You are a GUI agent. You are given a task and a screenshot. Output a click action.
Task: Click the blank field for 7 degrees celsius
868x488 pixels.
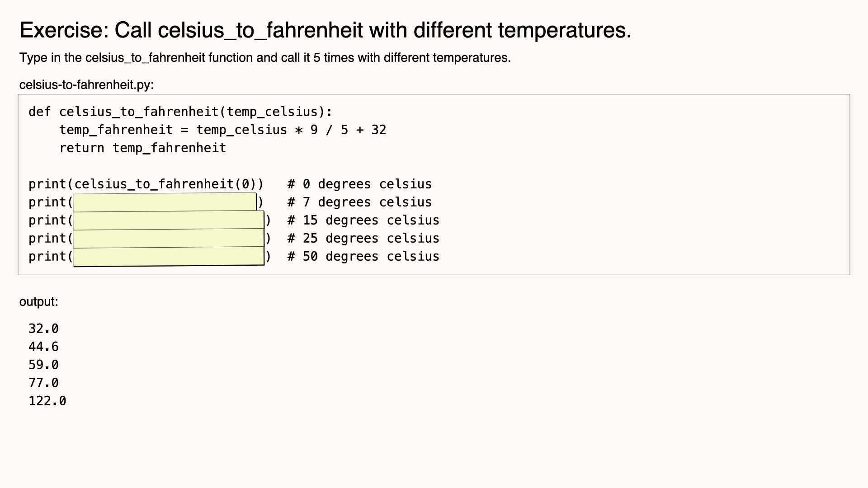(165, 202)
